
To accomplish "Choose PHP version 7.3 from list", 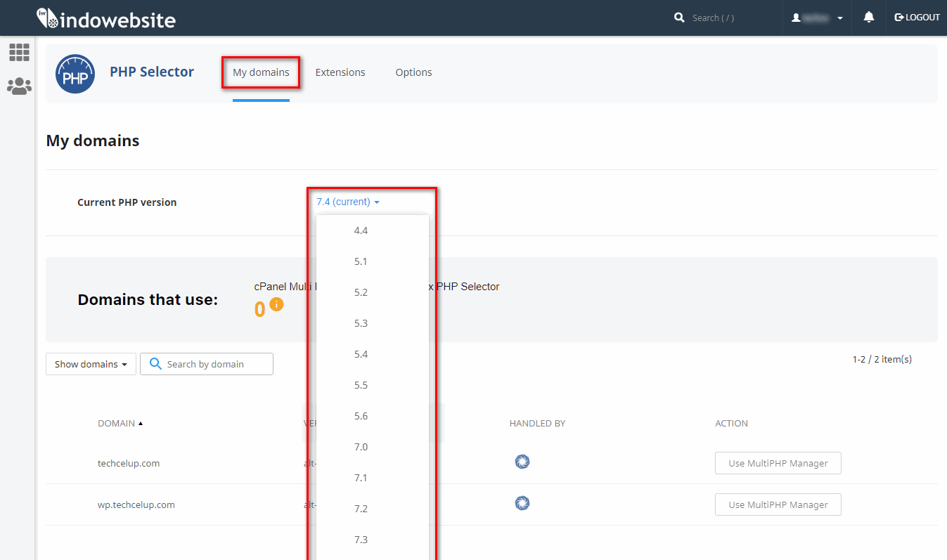I will [x=361, y=540].
